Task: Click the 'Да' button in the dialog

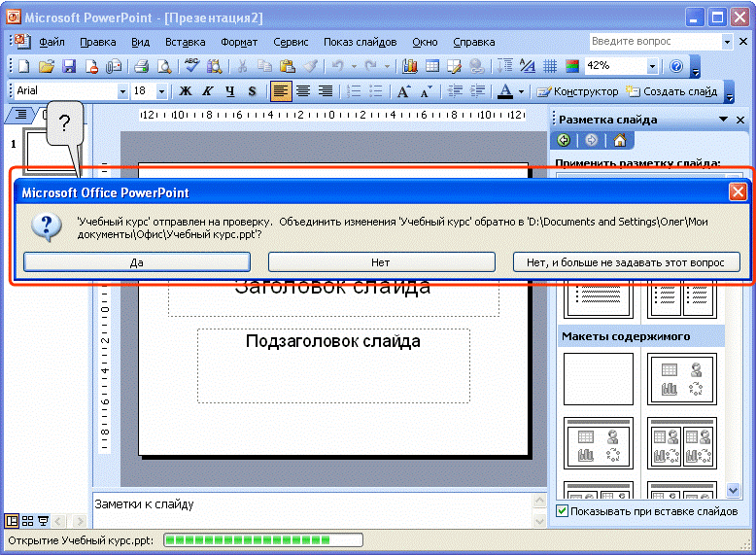Action: click(137, 262)
